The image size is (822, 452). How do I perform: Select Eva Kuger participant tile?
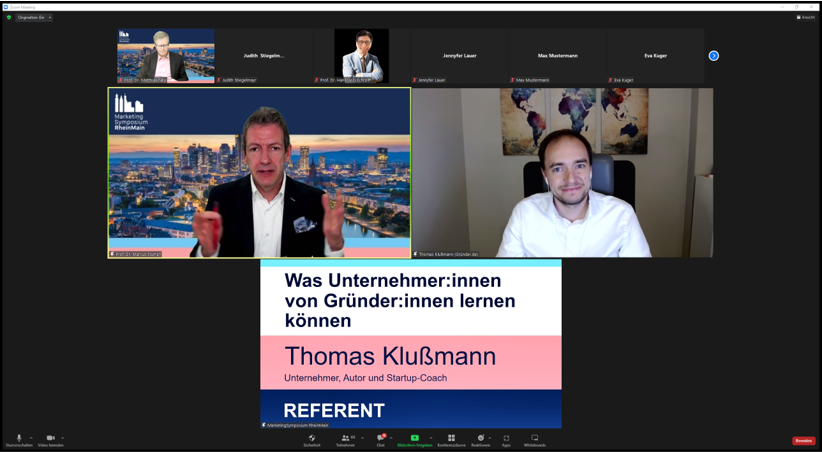(x=655, y=56)
